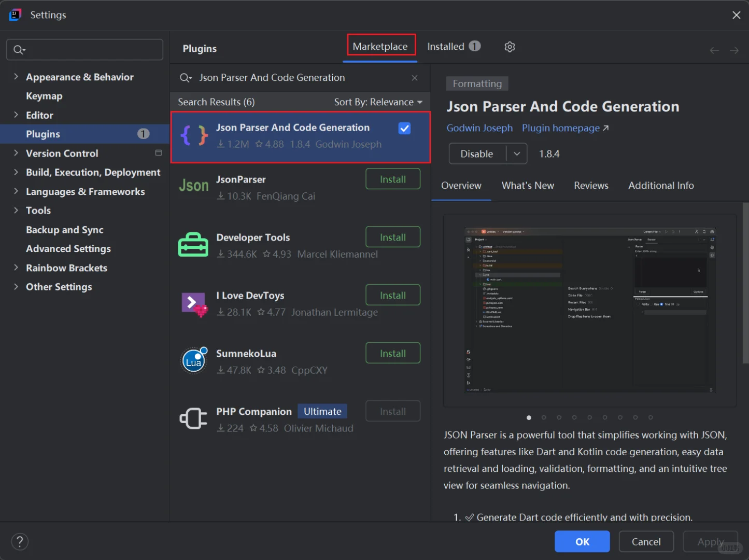749x560 pixels.
Task: Click the IntelliJ logo in title bar
Action: point(15,15)
